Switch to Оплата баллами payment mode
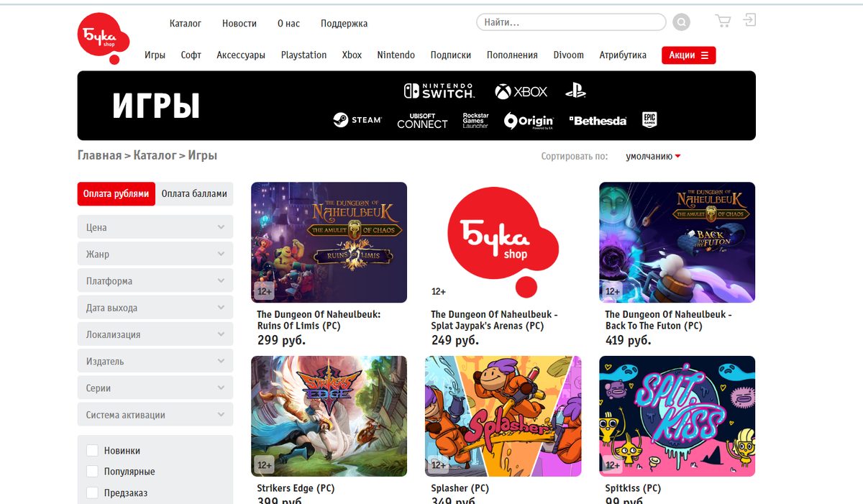Image resolution: width=863 pixels, height=504 pixels. point(194,193)
